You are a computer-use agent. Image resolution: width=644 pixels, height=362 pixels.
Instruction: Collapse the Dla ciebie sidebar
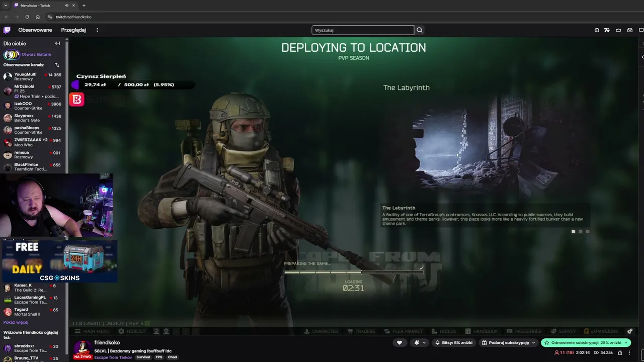coord(57,43)
